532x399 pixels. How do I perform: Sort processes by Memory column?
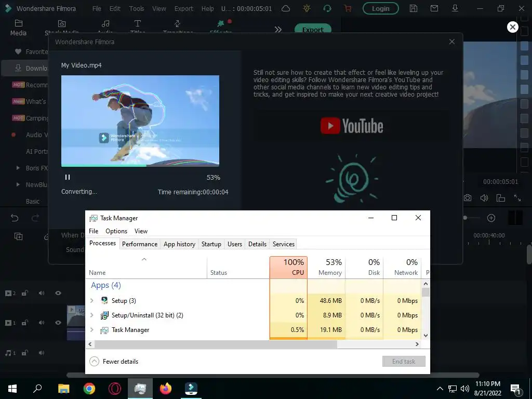coord(326,268)
